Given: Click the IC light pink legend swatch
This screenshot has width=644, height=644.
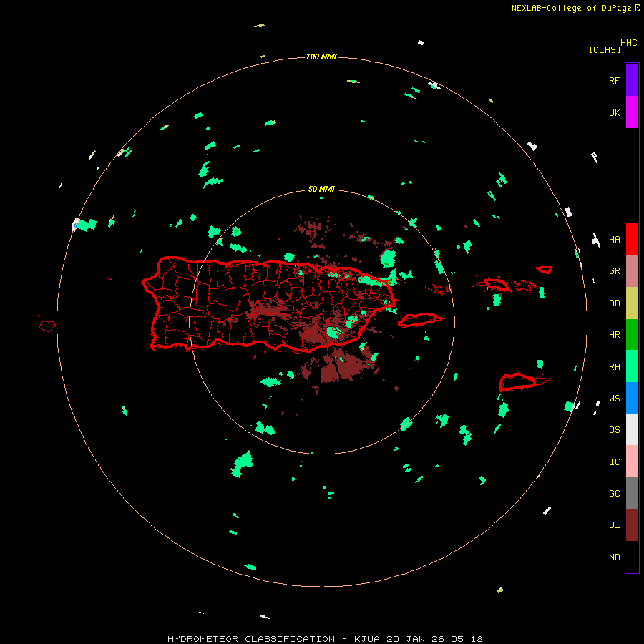Looking at the screenshot, I should click(632, 462).
